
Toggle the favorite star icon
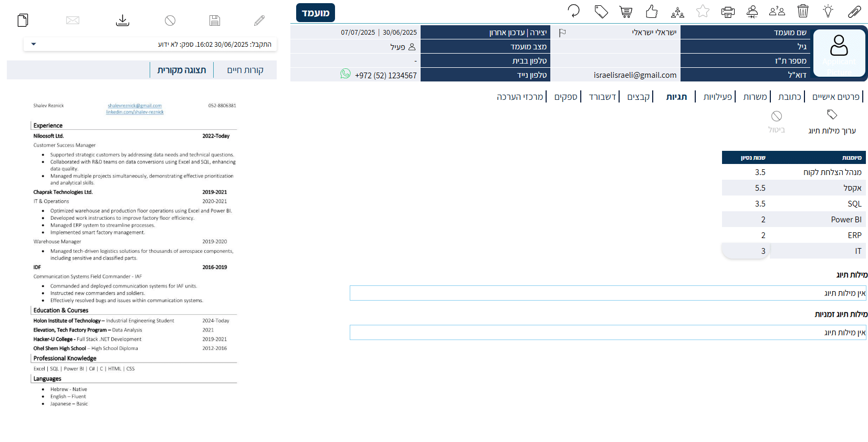tap(703, 12)
